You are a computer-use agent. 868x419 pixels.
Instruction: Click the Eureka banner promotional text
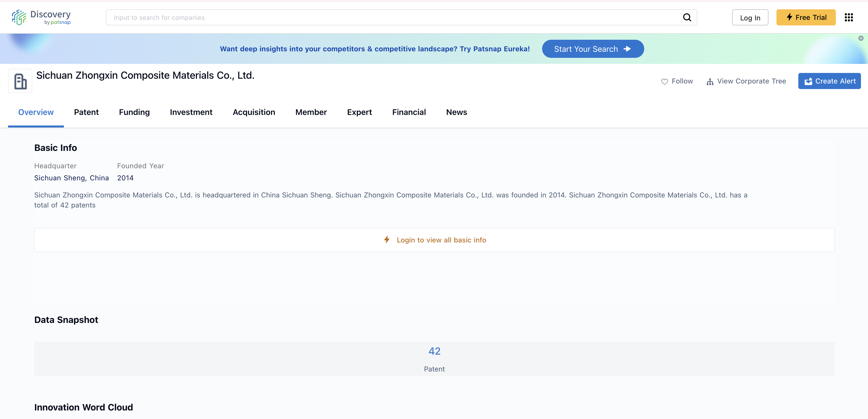click(375, 49)
